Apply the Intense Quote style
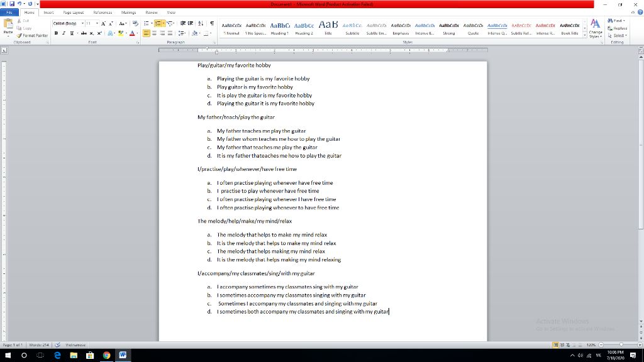 [497, 28]
